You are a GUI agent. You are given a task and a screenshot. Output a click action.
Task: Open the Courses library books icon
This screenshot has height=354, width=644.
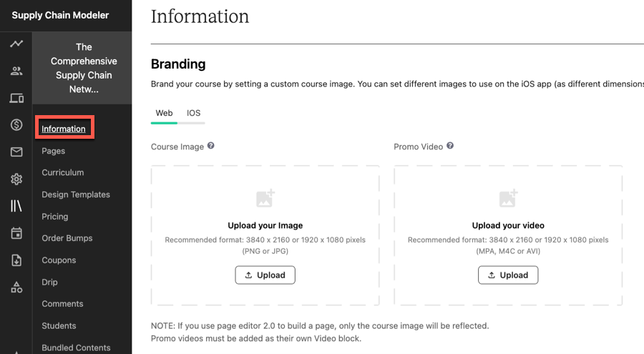coord(16,206)
